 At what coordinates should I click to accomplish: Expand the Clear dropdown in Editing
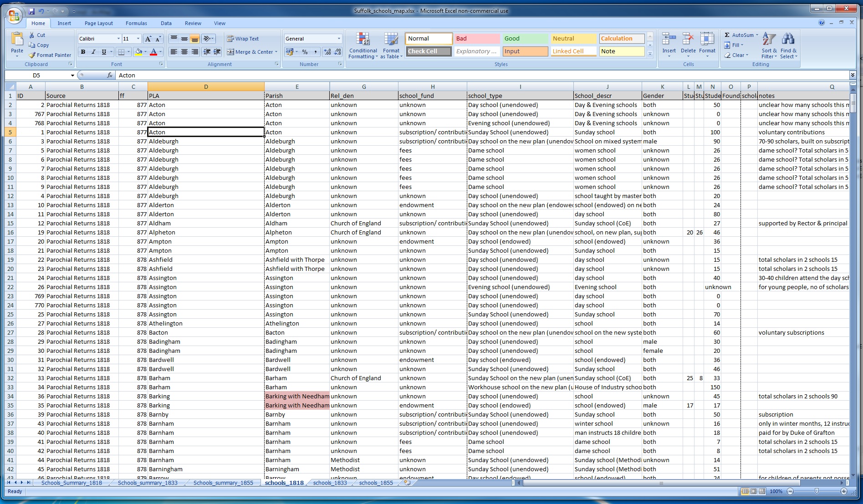(x=747, y=55)
